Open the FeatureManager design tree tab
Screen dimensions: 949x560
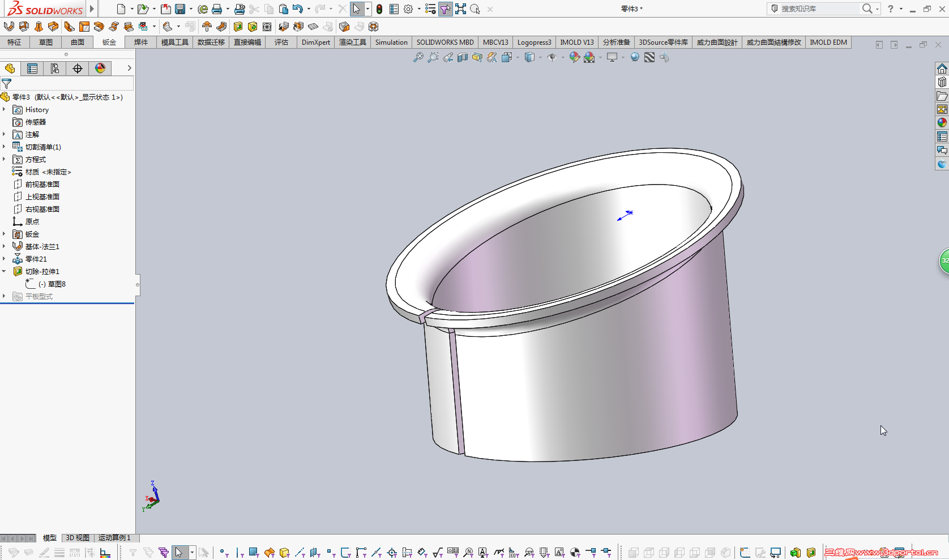[10, 69]
